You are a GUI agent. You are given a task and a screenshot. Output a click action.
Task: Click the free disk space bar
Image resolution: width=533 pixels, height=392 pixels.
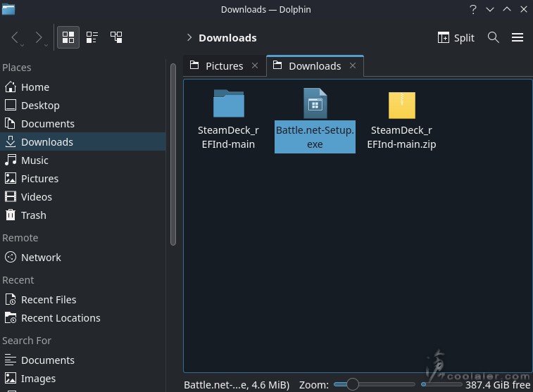(x=441, y=384)
